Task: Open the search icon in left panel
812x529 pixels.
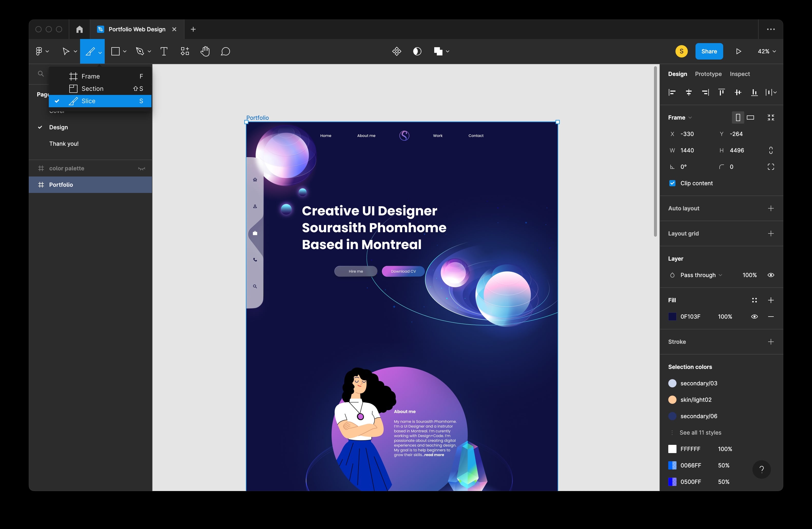Action: [41, 74]
